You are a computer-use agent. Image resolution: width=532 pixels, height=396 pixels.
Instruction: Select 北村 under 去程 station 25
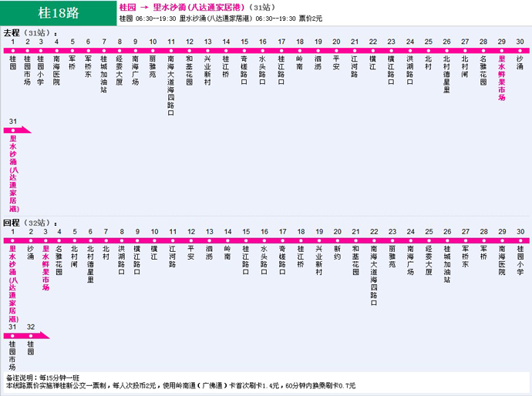428,62
